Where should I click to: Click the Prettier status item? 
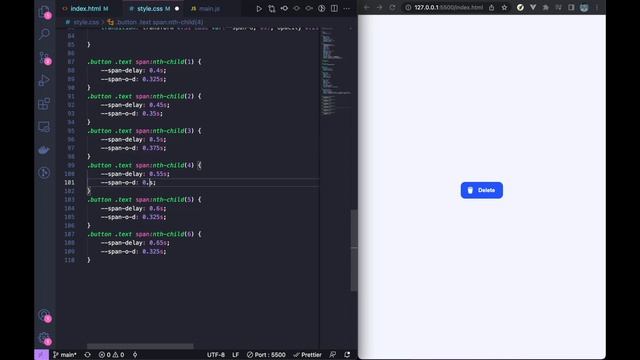click(x=307, y=355)
